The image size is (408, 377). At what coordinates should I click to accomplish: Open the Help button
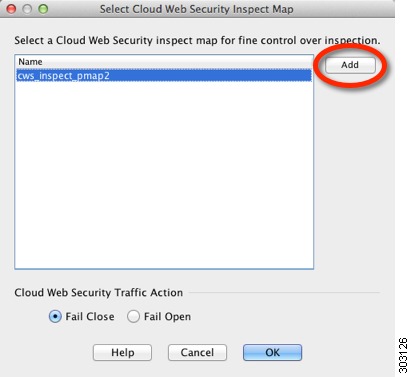pyautogui.click(x=122, y=352)
